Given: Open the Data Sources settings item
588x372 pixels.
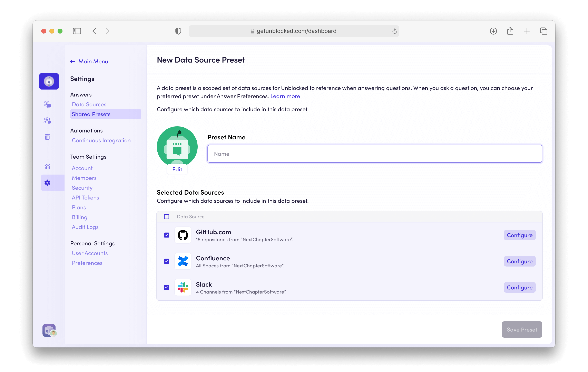Looking at the screenshot, I should (x=89, y=104).
